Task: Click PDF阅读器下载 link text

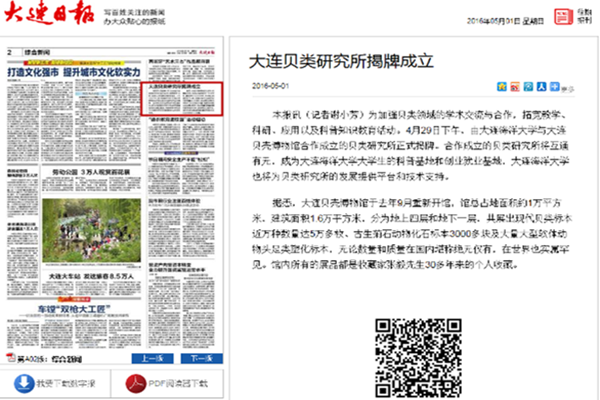Action: pos(178,384)
